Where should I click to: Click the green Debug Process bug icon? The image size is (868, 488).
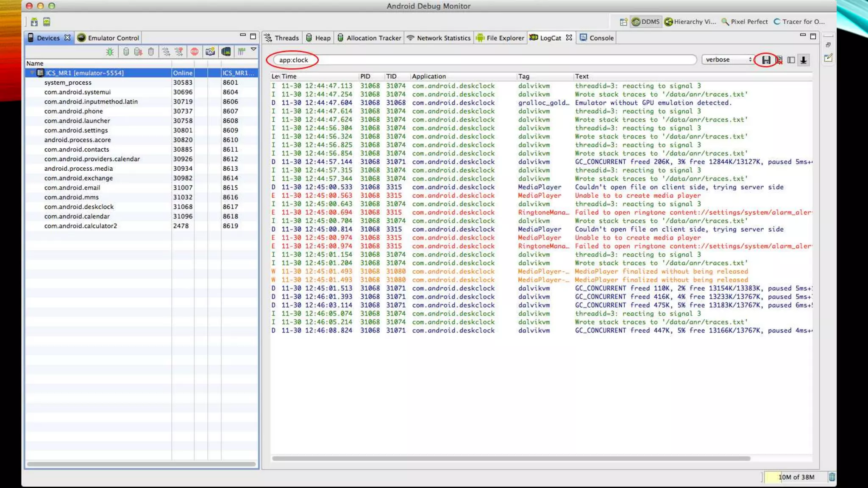[110, 52]
